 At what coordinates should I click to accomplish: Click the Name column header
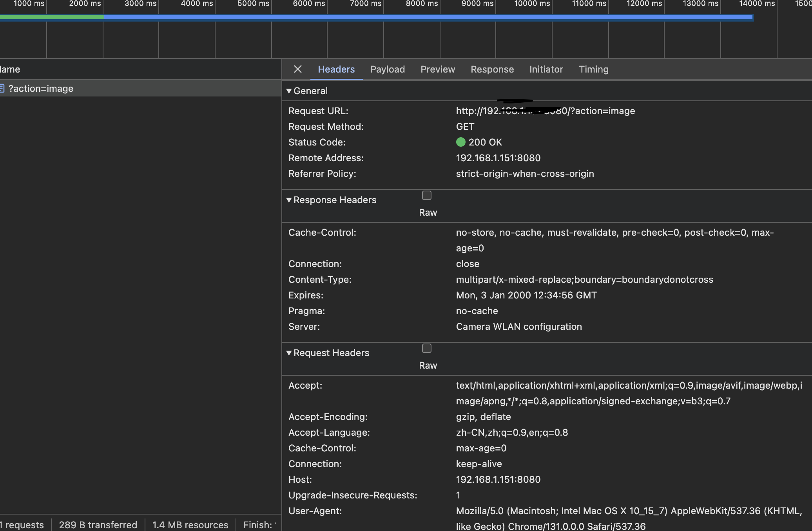coord(141,69)
